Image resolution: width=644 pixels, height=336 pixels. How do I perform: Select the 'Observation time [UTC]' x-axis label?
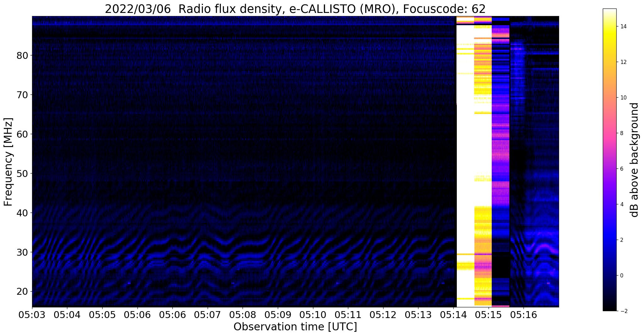coord(295,327)
